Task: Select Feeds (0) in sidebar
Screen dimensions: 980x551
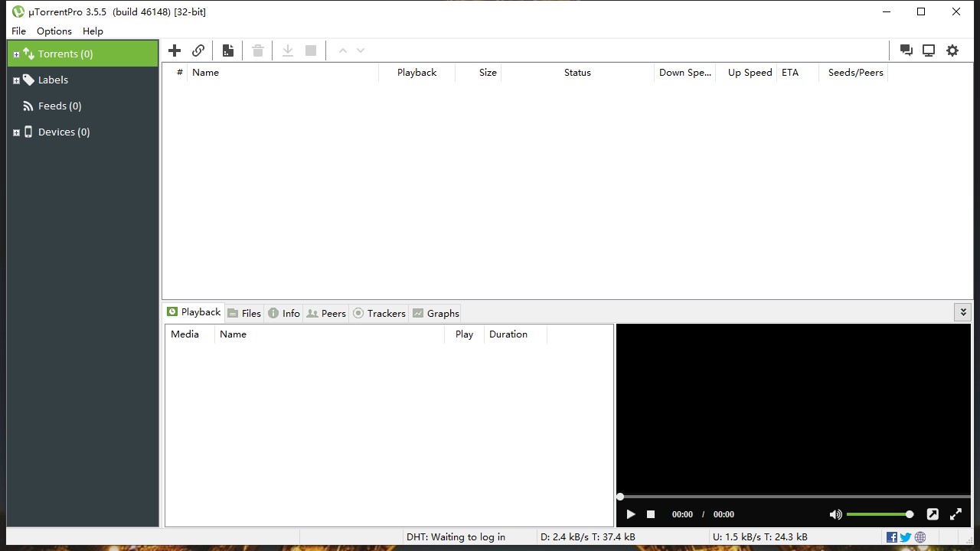Action: pos(60,106)
